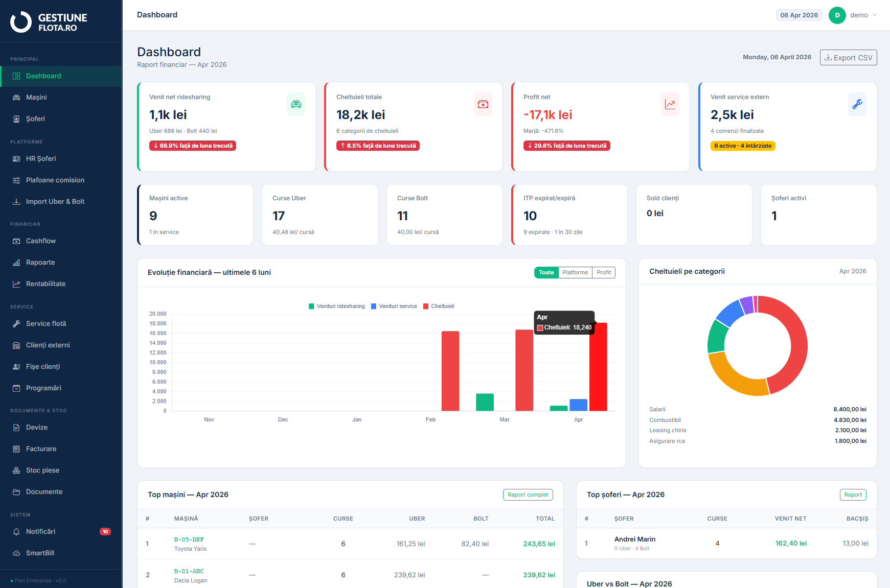Click the invoice icon for Facturare

pyautogui.click(x=16, y=449)
